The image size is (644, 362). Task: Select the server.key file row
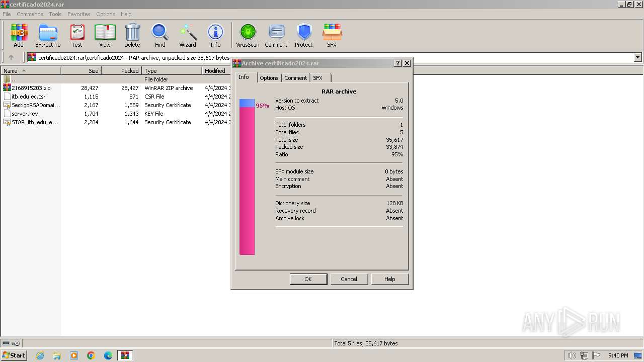click(x=116, y=114)
